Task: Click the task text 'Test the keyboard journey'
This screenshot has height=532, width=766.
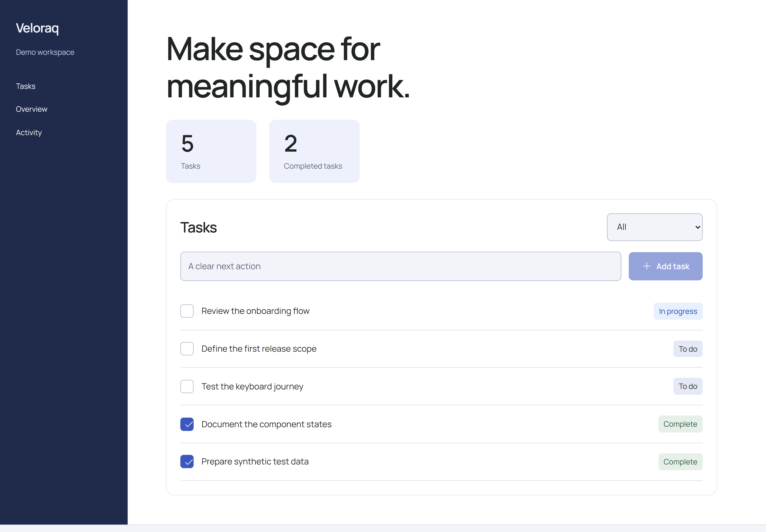Action: point(252,386)
